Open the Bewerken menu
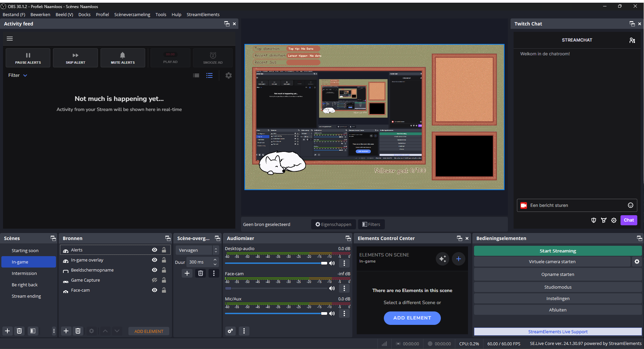 pos(40,14)
